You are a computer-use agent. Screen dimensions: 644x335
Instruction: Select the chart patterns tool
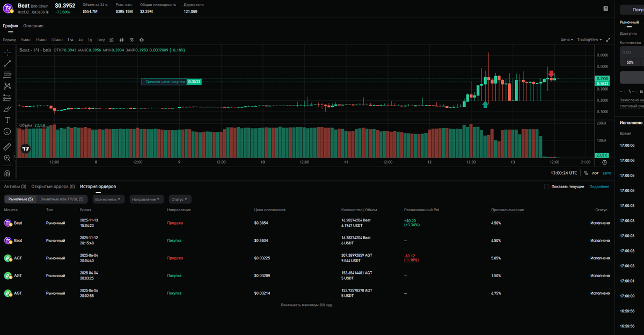pos(8,86)
